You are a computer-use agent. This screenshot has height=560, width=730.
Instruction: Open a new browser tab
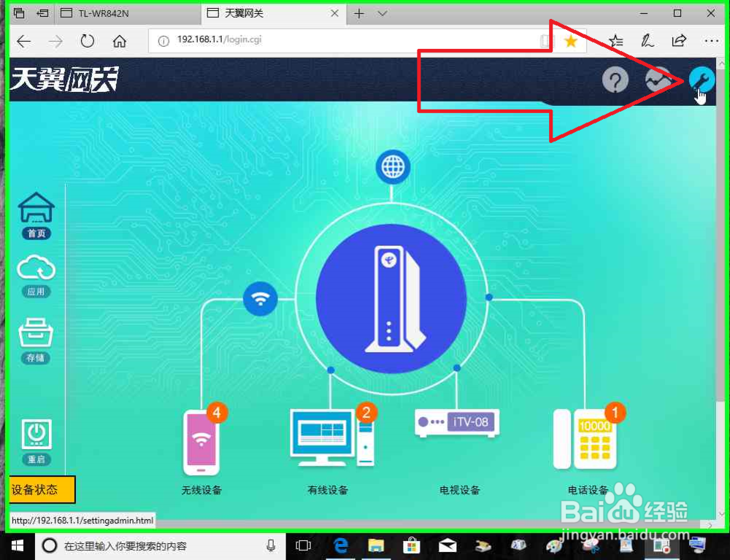pos(358,13)
